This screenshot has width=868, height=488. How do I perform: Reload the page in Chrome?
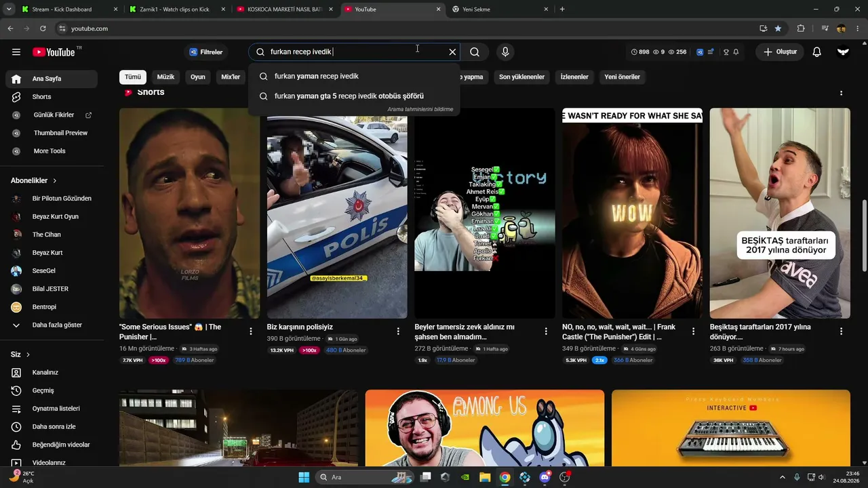(43, 28)
